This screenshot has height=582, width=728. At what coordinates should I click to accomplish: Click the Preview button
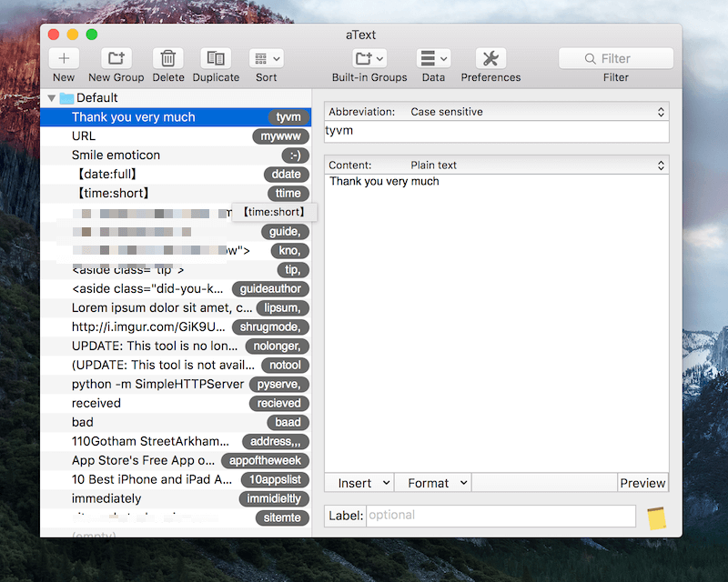point(642,483)
